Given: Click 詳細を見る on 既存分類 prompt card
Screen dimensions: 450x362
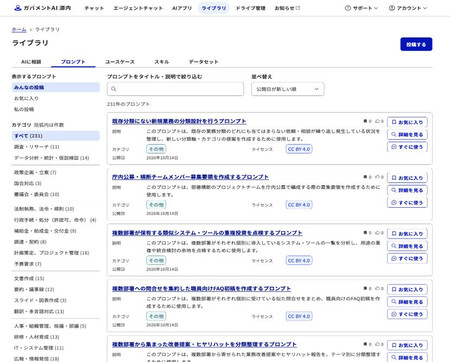Looking at the screenshot, I should [407, 135].
